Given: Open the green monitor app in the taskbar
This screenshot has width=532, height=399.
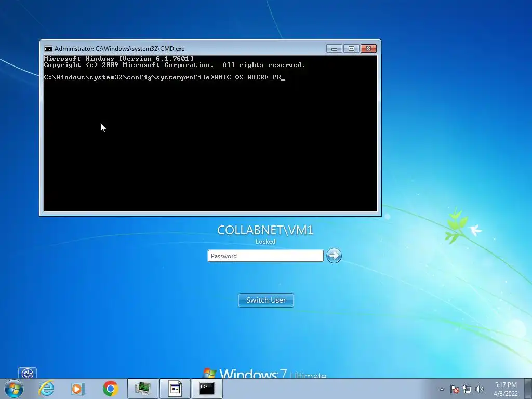Looking at the screenshot, I should pos(143,389).
